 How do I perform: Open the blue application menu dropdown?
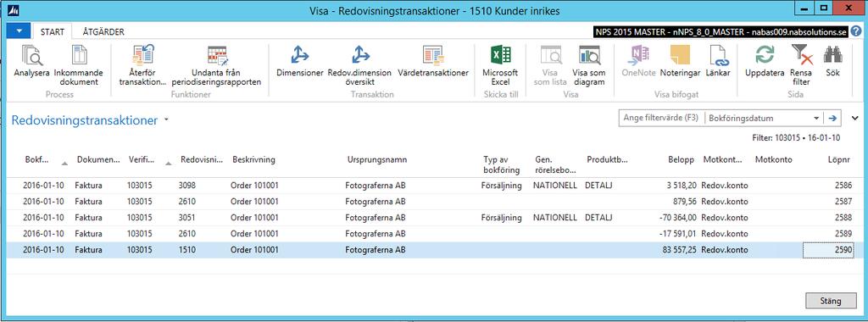click(x=19, y=31)
